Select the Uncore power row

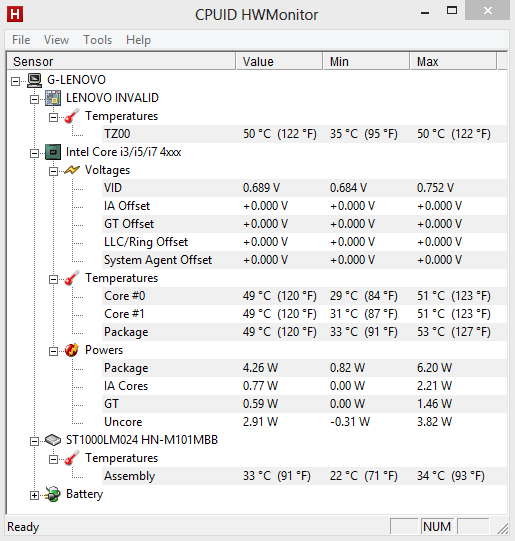[305, 422]
